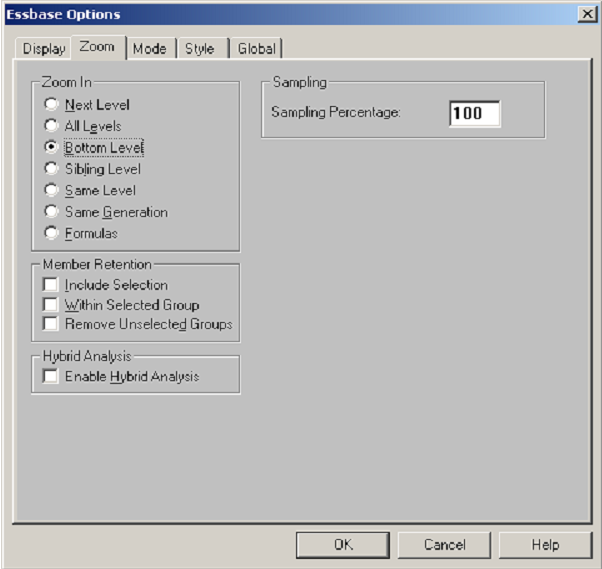This screenshot has width=602, height=569.
Task: Select the Next Level radio button
Action: pyautogui.click(x=51, y=104)
